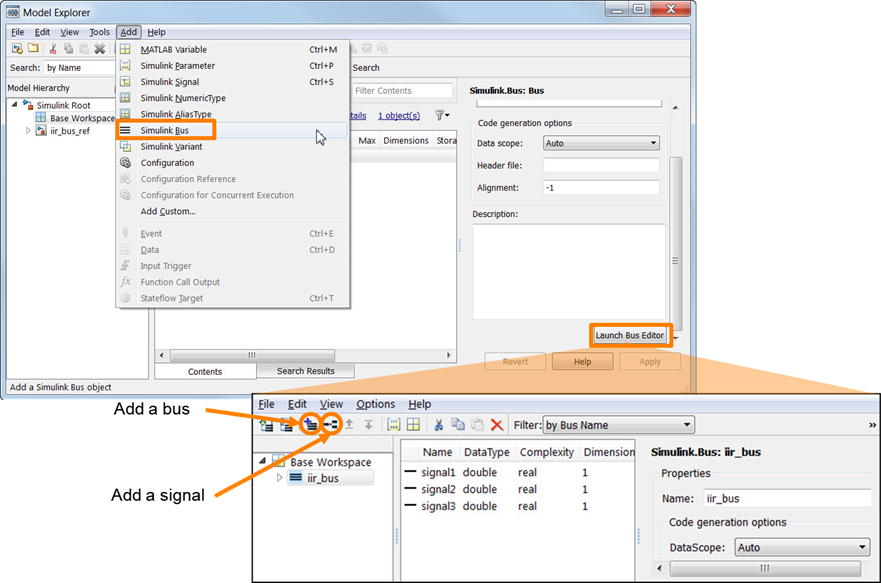
Task: Click the Help button in dialog pane
Action: 583,362
